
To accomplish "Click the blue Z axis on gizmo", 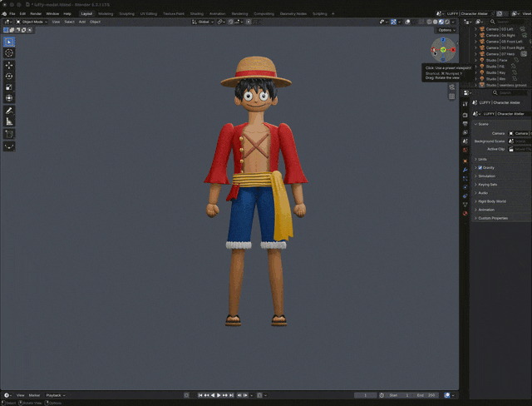I will [443, 40].
